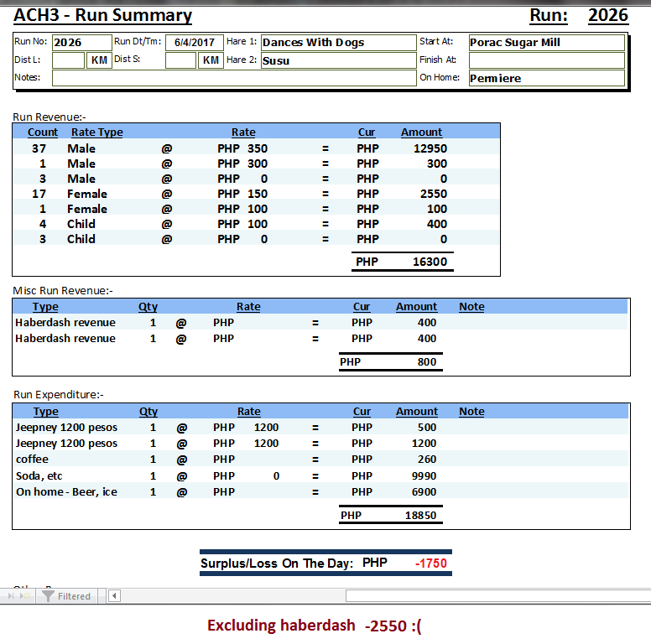Click the Rate Type column header
This screenshot has height=644, width=651.
tap(97, 132)
